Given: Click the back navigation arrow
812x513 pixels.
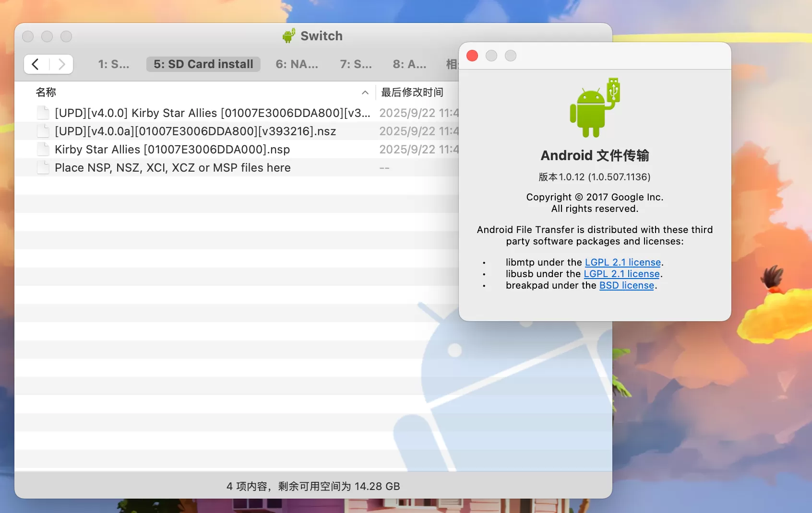Looking at the screenshot, I should [35, 64].
